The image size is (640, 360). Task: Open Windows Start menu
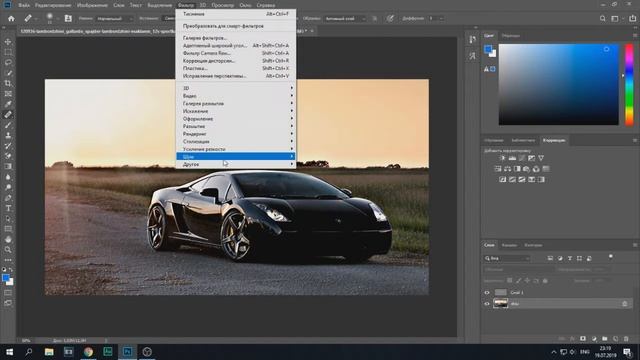(9, 352)
